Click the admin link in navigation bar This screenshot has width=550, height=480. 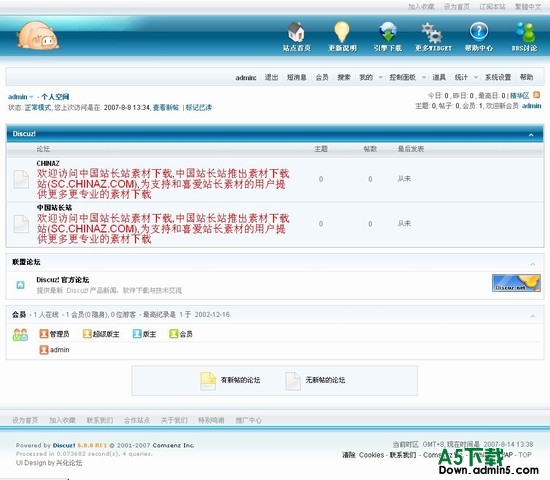point(246,78)
